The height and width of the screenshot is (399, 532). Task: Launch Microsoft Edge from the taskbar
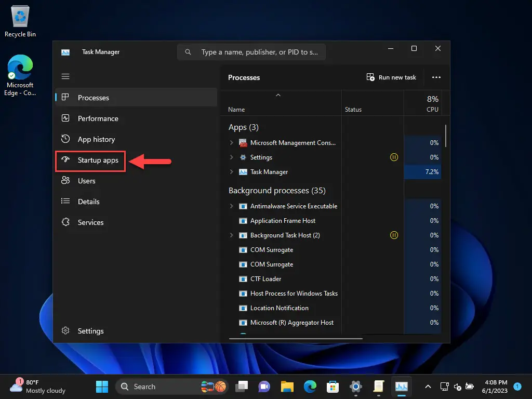(310, 387)
